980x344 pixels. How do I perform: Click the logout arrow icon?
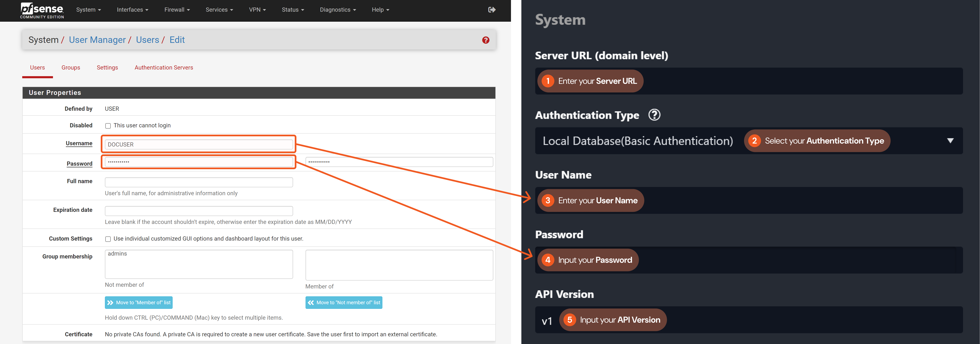(491, 10)
